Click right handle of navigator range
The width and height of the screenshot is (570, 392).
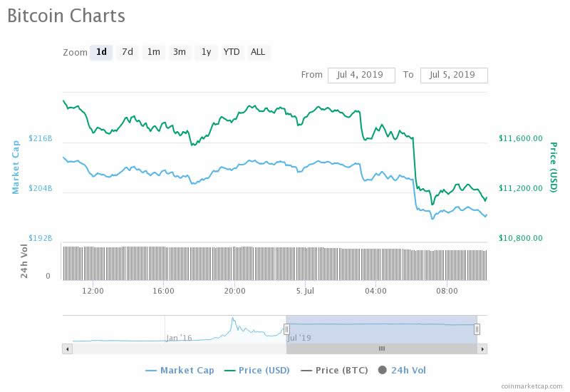(x=477, y=329)
